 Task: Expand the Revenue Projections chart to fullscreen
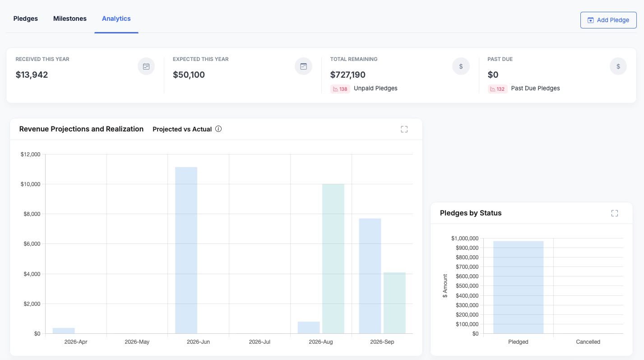(404, 129)
